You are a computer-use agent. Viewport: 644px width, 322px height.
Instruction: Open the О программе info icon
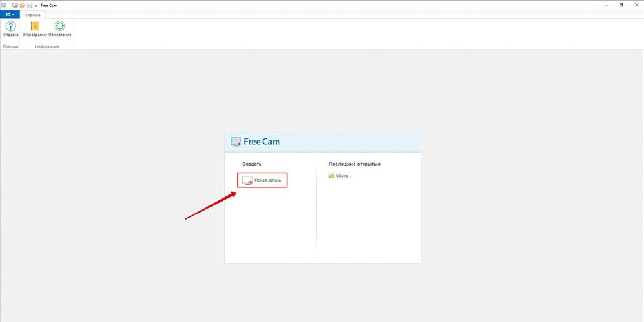coord(35,26)
